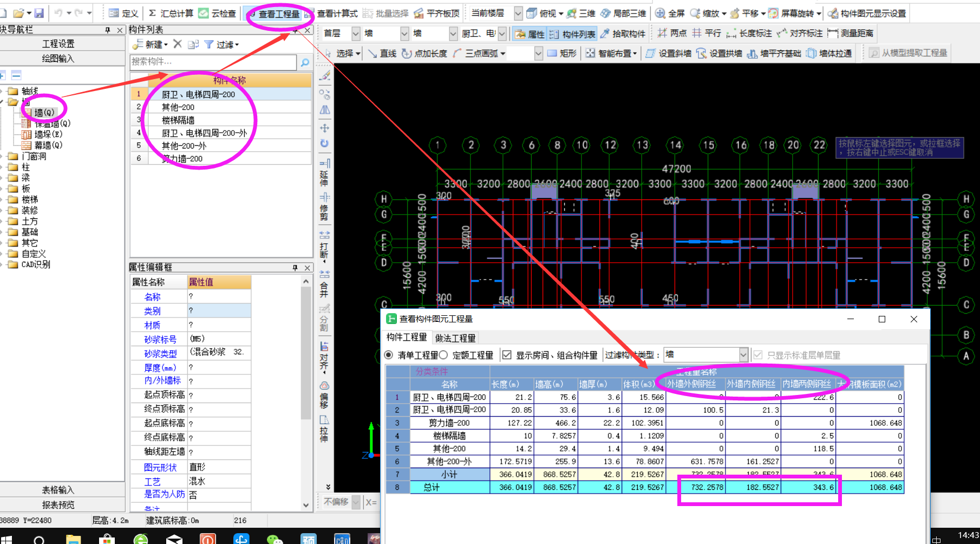Open 查看计算式 formula view
This screenshot has height=544, width=980.
pos(331,13)
